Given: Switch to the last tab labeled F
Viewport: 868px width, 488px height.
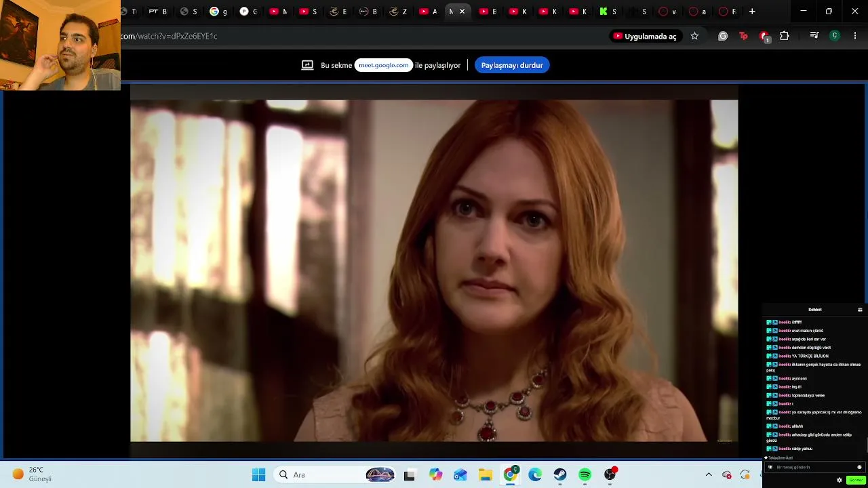Looking at the screenshot, I should (728, 12).
